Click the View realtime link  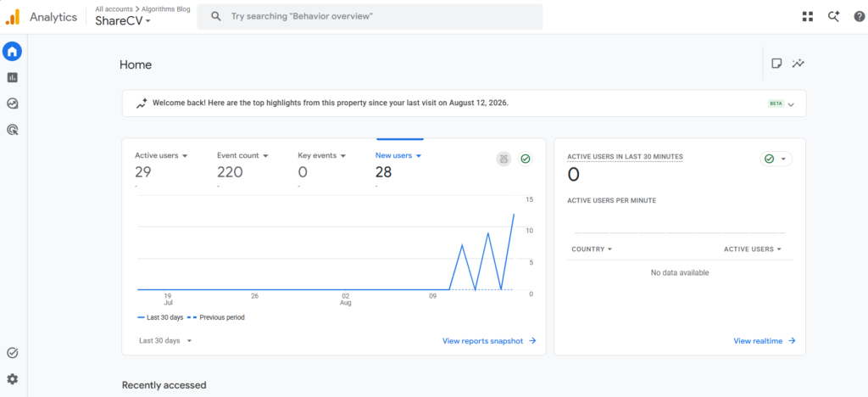765,341
